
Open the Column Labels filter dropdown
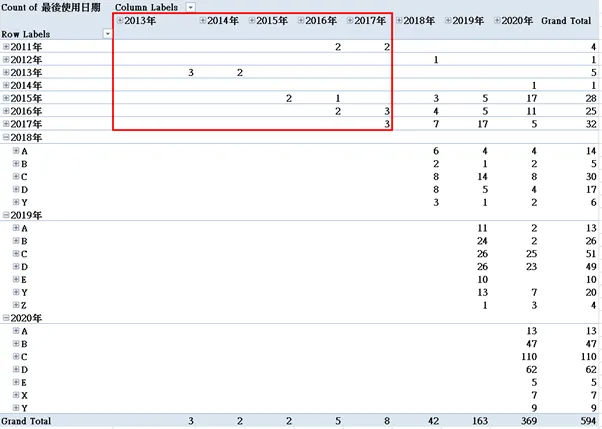(190, 7)
